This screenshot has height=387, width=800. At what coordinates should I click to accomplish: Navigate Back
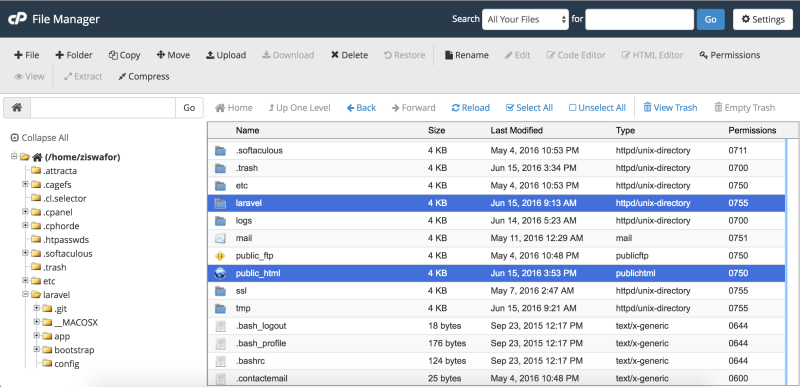point(361,108)
